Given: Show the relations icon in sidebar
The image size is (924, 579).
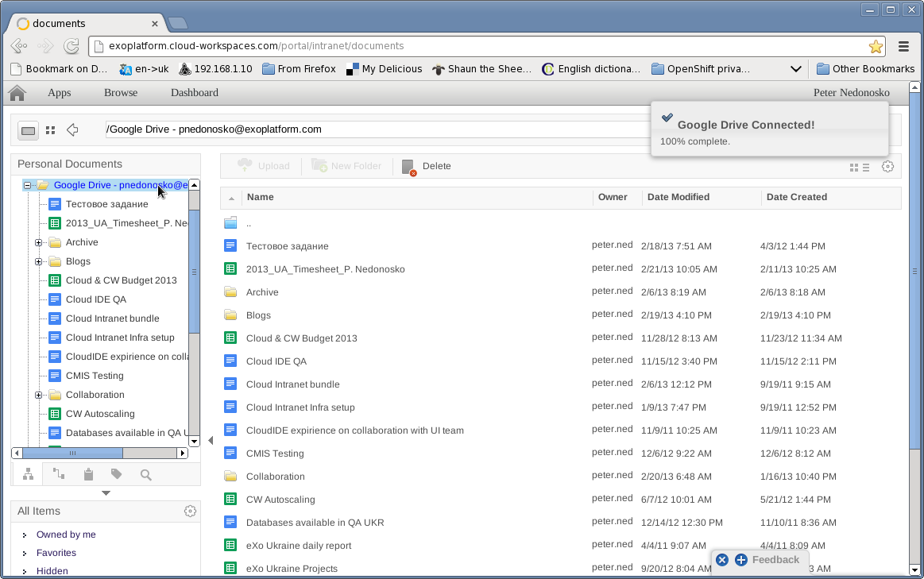Looking at the screenshot, I should [58, 473].
